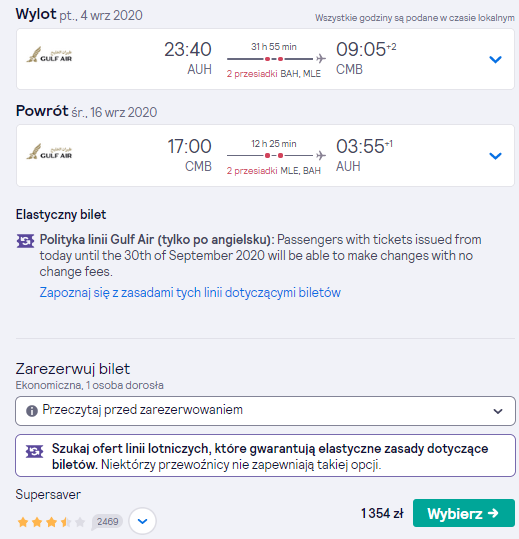Click the Wybierz button for 1 354 zł
519x539 pixels.
pos(464,513)
